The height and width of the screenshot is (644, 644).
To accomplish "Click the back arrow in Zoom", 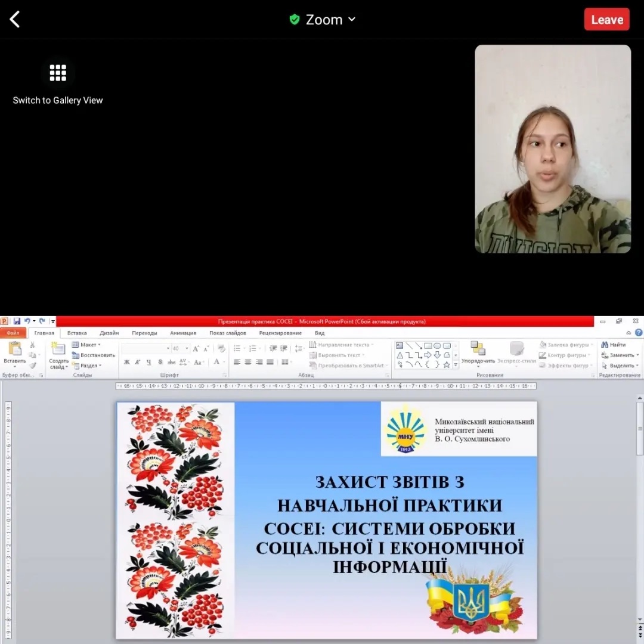I will click(15, 20).
